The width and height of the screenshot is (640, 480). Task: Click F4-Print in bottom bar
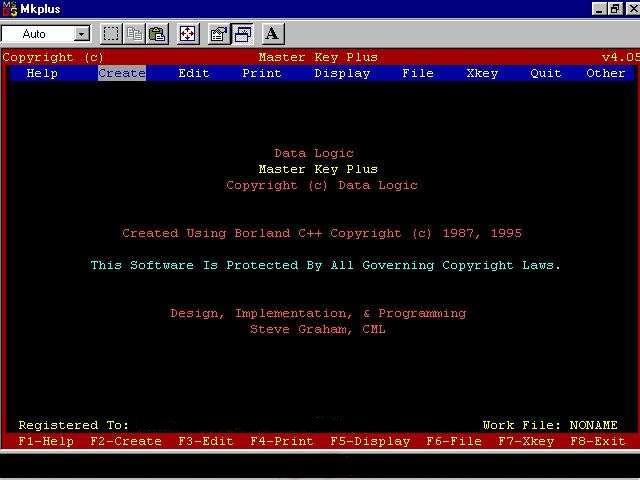pos(282,441)
